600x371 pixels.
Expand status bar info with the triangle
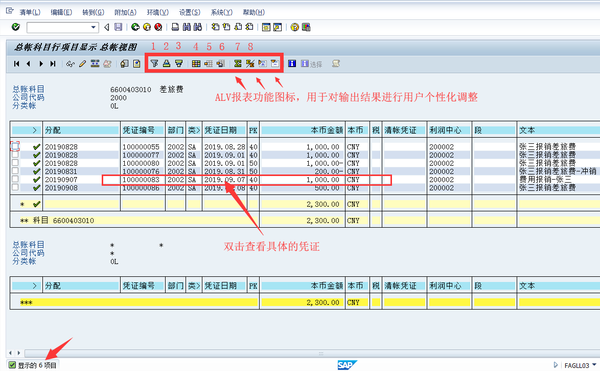[556, 365]
